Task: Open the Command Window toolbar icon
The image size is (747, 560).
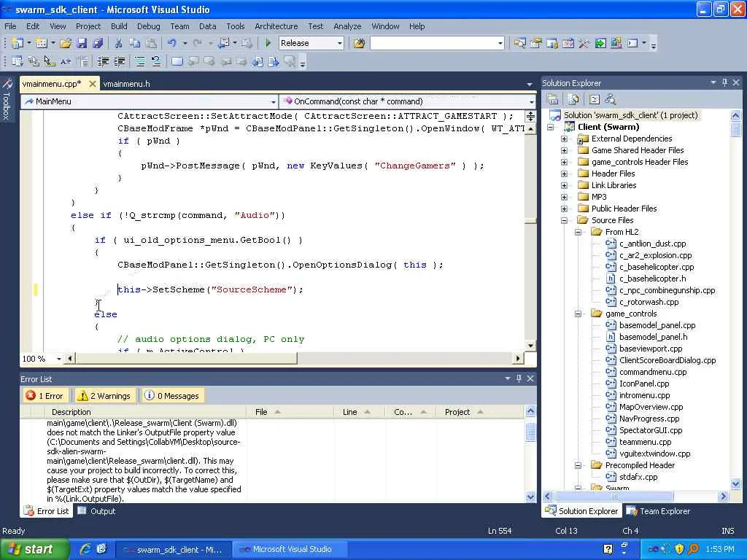Action: 632,43
